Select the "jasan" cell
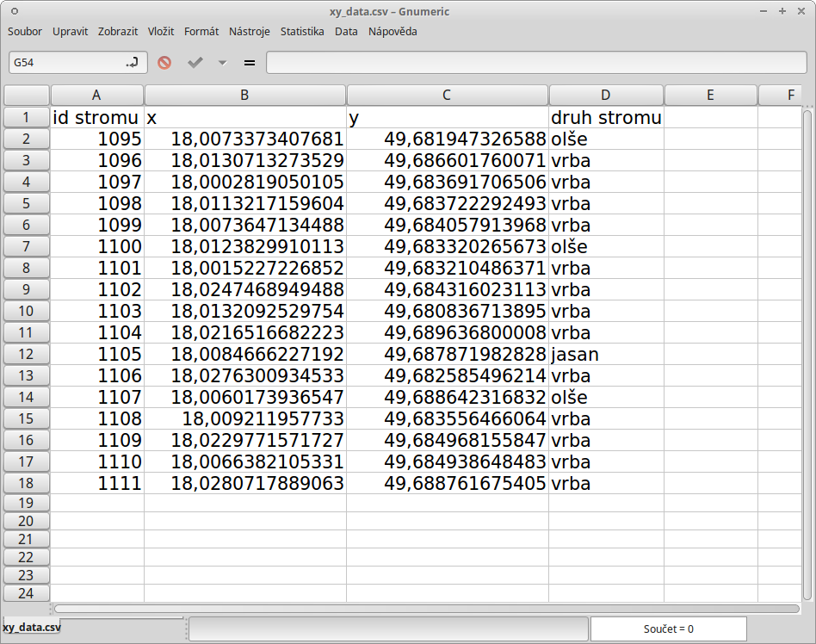816x644 pixels. click(606, 354)
